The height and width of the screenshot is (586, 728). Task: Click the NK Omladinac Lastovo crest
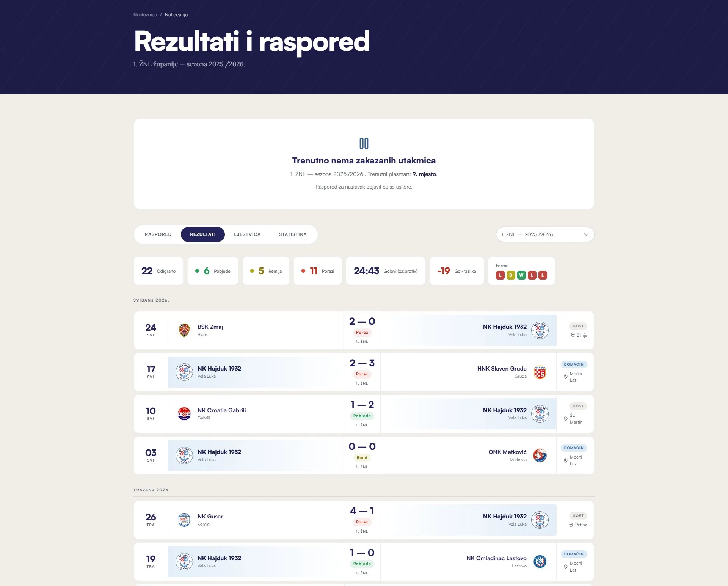tap(540, 562)
